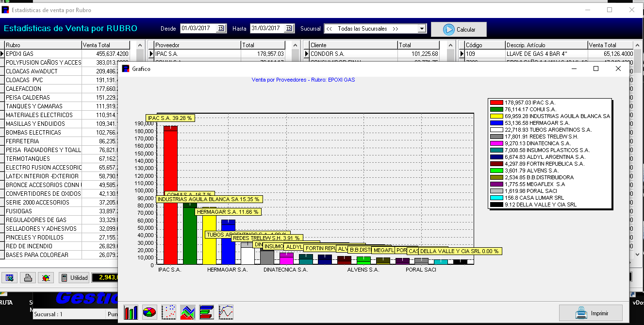The height and width of the screenshot is (325, 644).
Task: Click the HERMAGAR S.A. 11.66 % chart label
Action: click(x=228, y=212)
